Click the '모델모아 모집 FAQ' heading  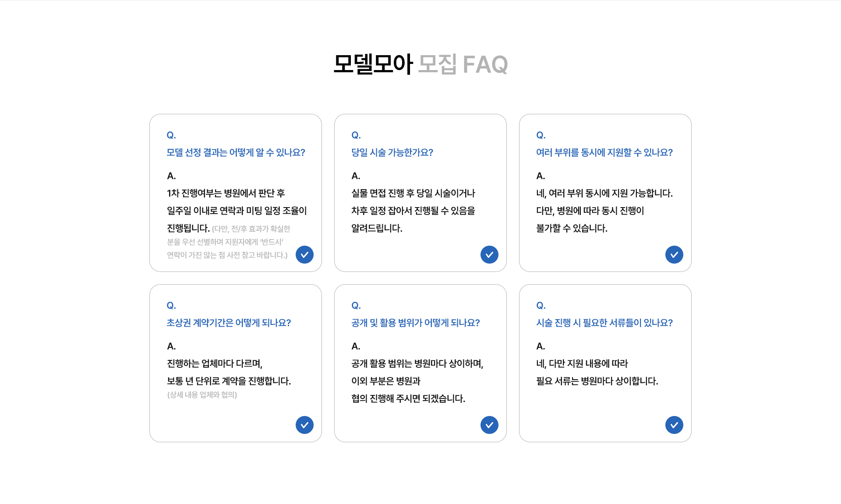point(420,64)
